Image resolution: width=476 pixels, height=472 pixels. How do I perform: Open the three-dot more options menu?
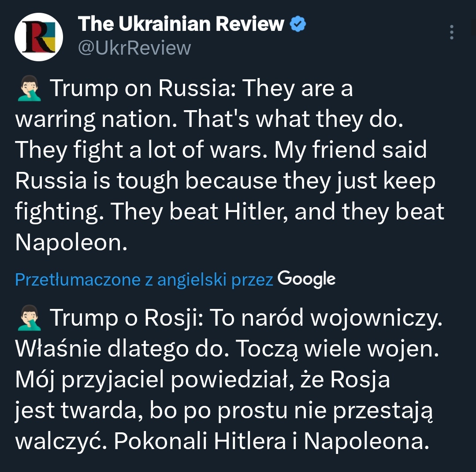tap(451, 33)
